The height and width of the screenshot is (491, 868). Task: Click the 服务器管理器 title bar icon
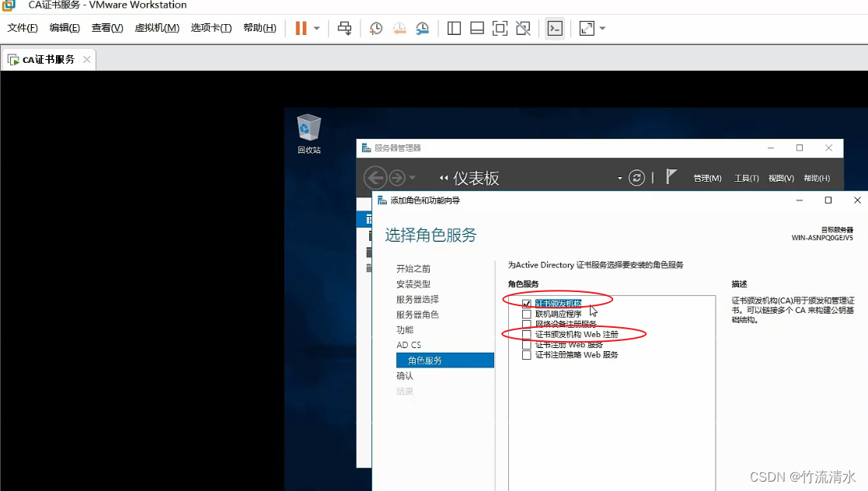click(366, 148)
